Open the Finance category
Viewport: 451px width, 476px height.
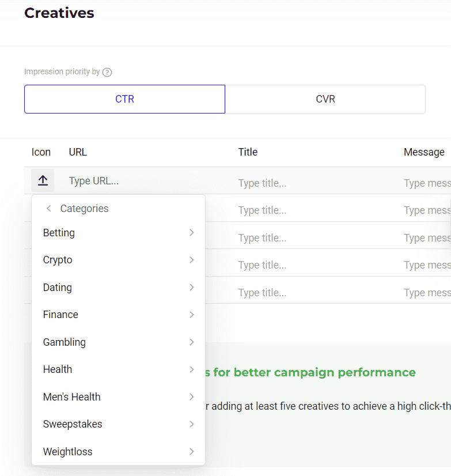pyautogui.click(x=60, y=315)
